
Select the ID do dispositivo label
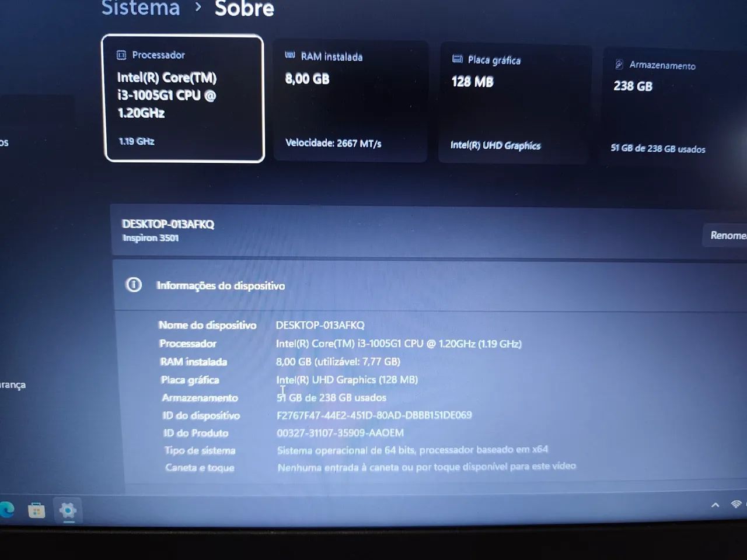coord(201,415)
